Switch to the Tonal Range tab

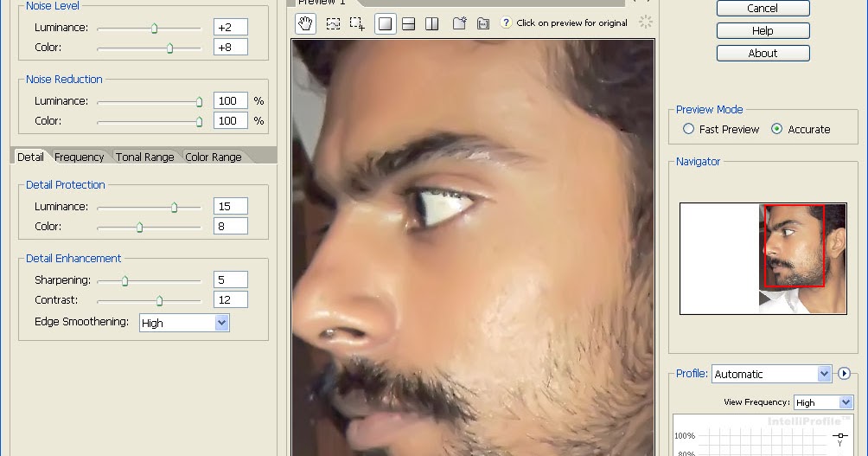point(145,157)
